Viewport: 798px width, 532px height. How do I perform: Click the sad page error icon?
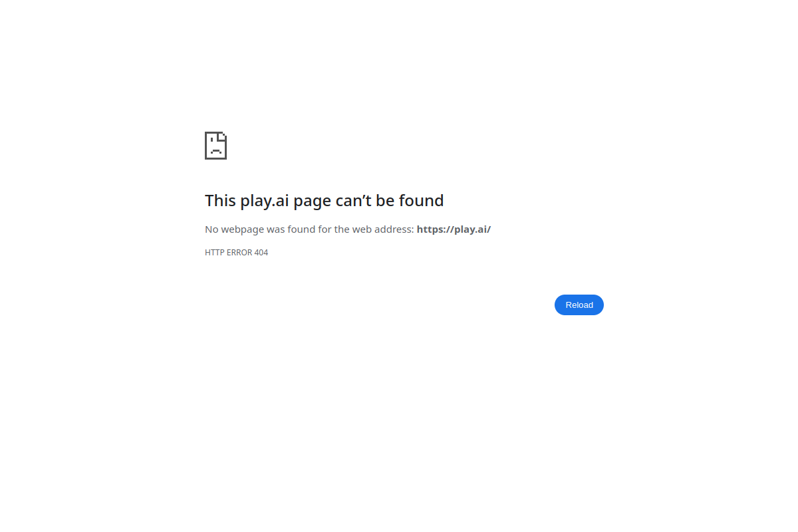coord(215,146)
